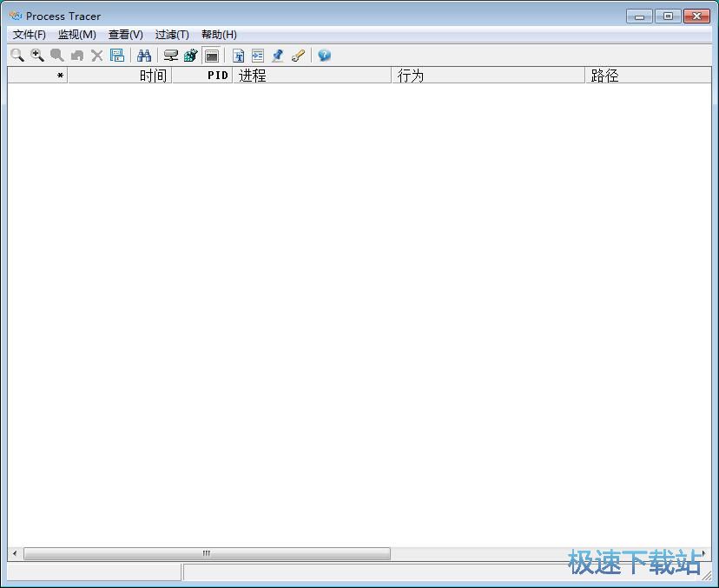Click the document with T font icon

click(238, 56)
